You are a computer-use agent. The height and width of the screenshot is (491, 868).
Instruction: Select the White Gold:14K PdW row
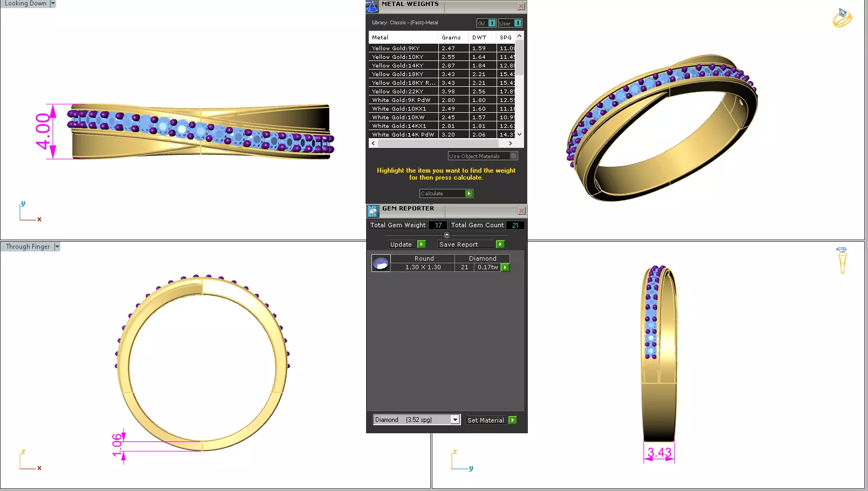(x=443, y=134)
